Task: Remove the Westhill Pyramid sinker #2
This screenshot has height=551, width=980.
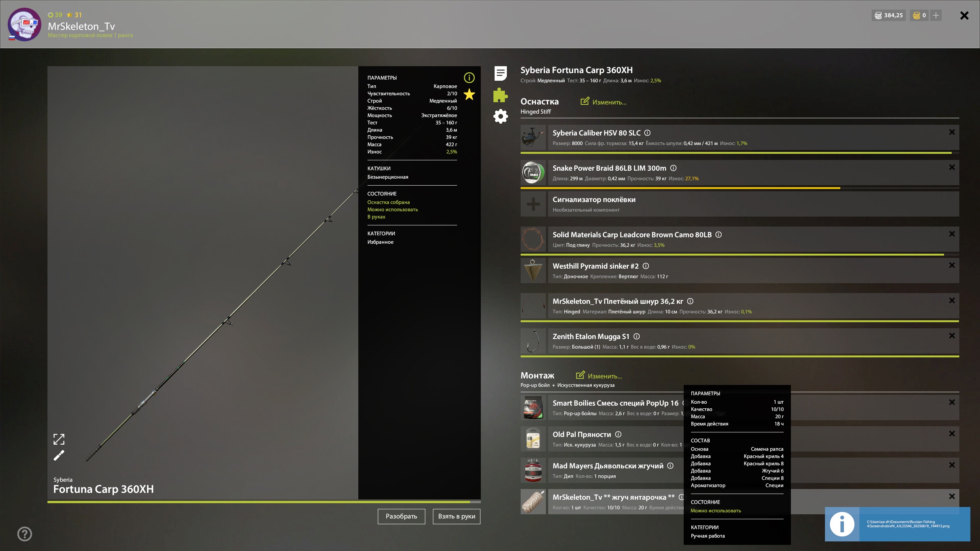Action: (952, 265)
